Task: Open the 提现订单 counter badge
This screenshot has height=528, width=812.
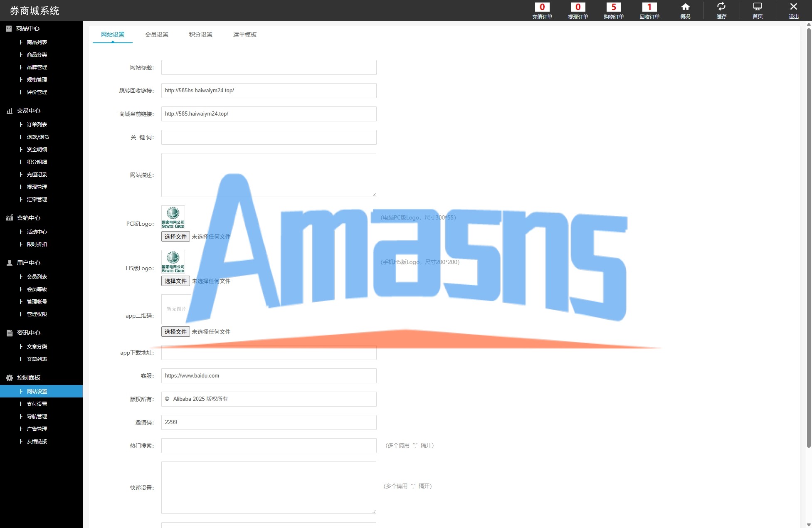Action: 578,7
